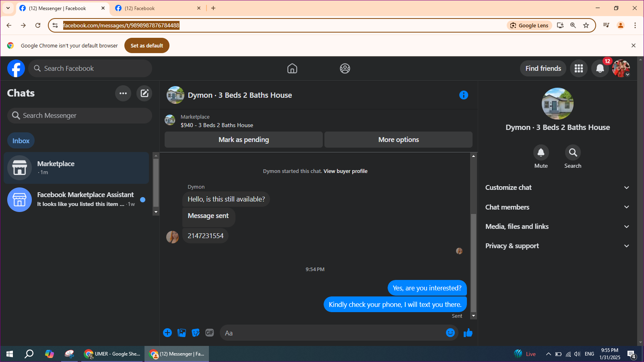Focus the Aa message input box
Viewport: 644px width, 362px height.
[x=334, y=333]
